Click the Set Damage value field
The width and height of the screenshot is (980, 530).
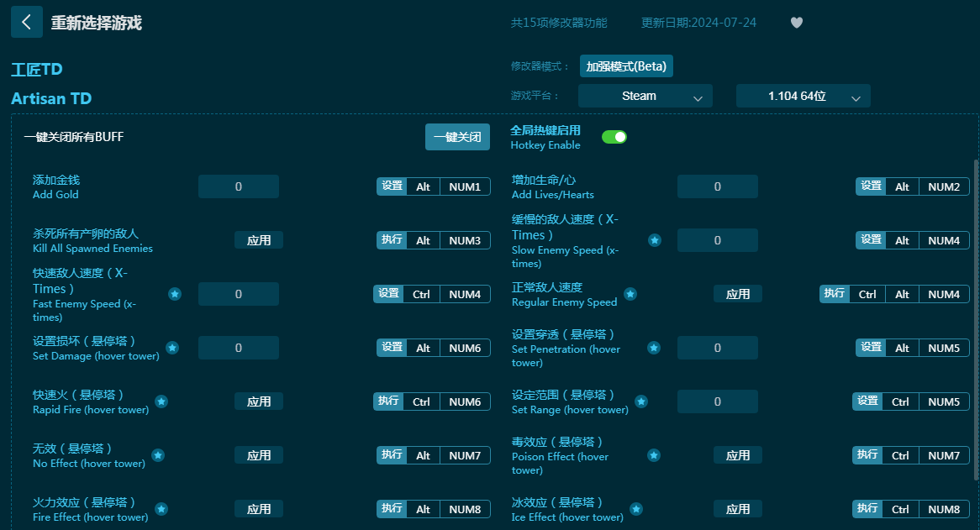[x=239, y=348]
